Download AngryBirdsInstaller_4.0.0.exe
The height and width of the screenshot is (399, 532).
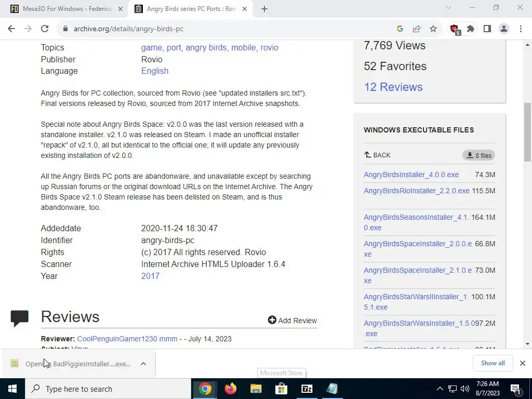pos(411,175)
